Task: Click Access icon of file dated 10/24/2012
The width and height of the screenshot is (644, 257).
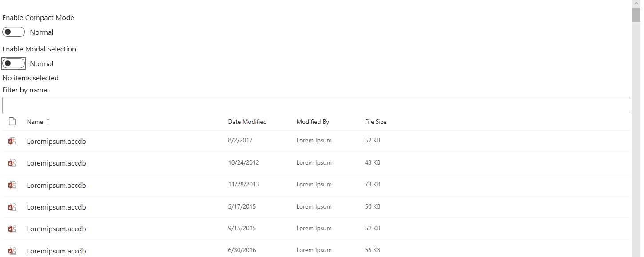Action: click(x=12, y=163)
